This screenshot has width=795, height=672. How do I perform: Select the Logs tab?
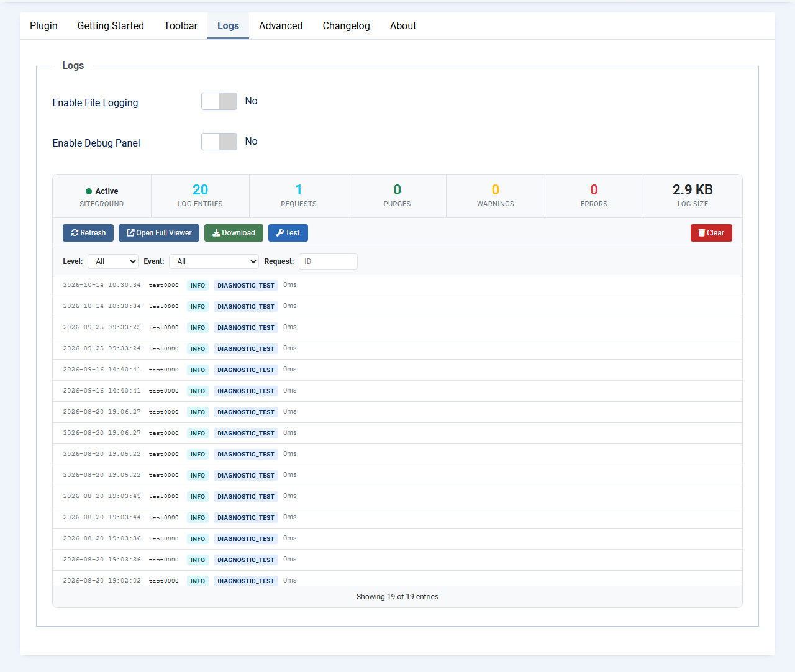point(228,25)
